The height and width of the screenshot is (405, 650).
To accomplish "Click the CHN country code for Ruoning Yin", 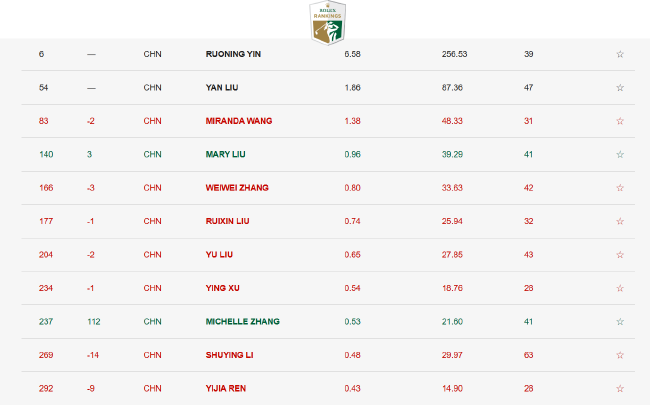I will coord(153,54).
